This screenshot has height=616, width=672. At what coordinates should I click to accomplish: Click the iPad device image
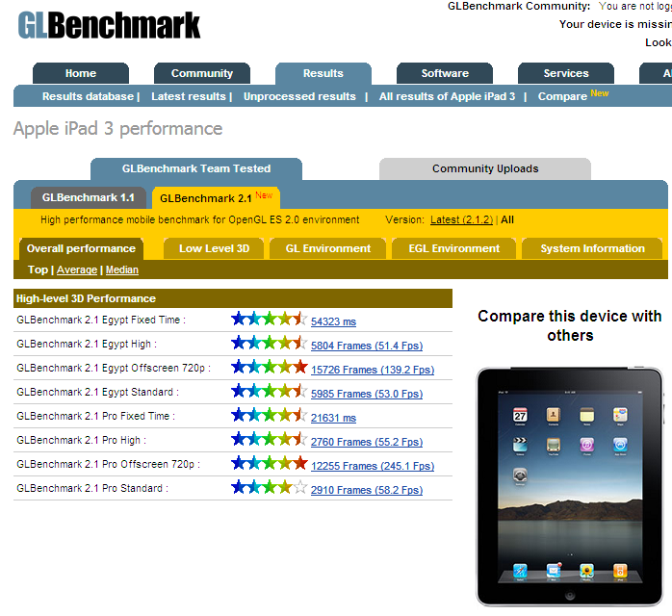click(569, 486)
